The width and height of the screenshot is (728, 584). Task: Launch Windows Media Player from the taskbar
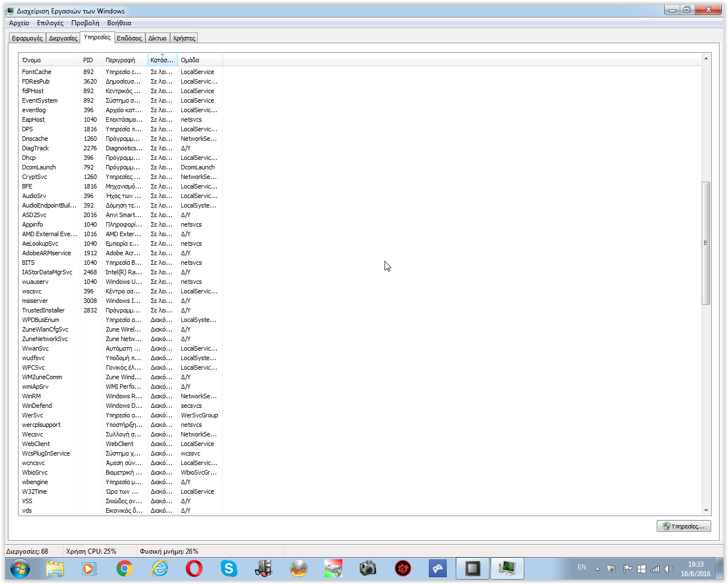tap(89, 569)
